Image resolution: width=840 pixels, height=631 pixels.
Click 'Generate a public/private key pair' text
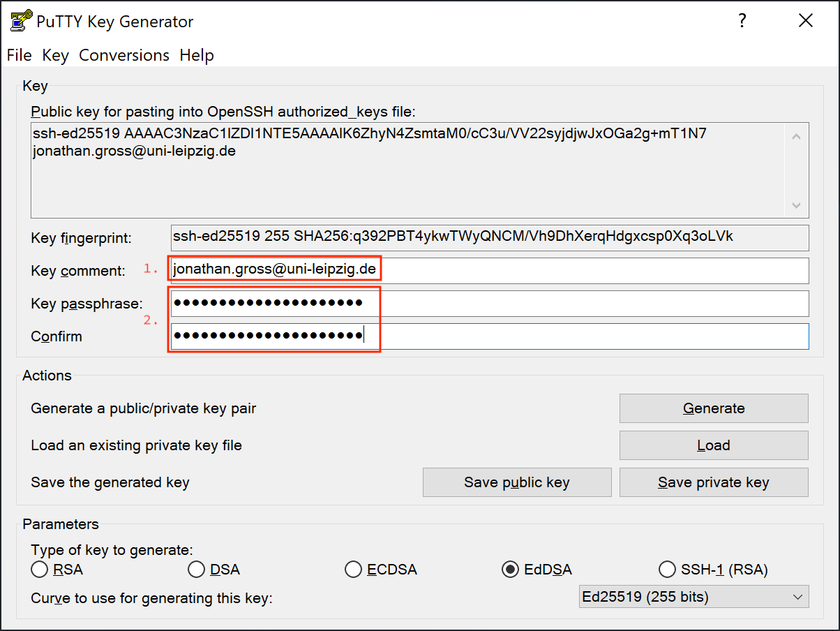(x=144, y=408)
